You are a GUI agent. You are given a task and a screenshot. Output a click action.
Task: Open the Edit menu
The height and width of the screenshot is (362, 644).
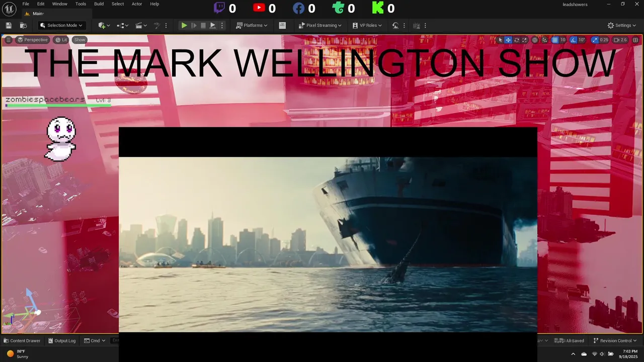[x=41, y=4]
